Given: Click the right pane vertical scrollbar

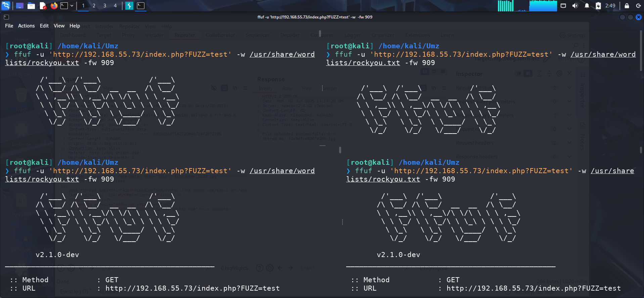Looking at the screenshot, I should click(x=641, y=51).
